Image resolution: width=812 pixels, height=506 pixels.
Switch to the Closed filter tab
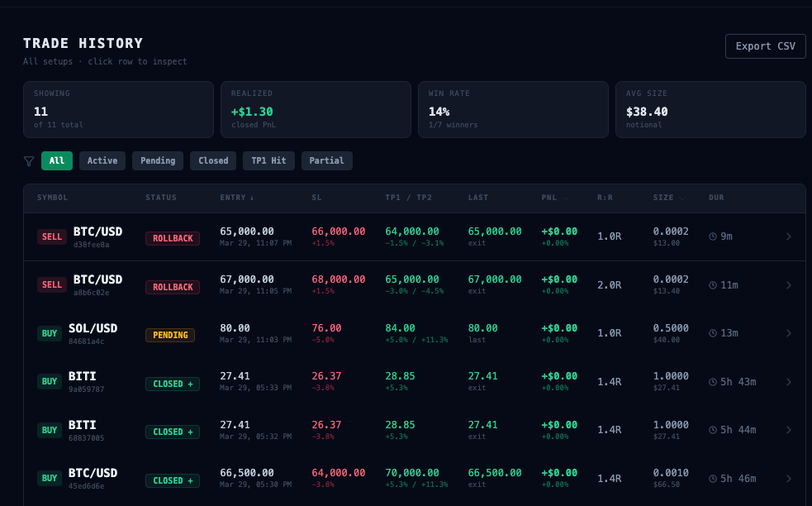213,160
